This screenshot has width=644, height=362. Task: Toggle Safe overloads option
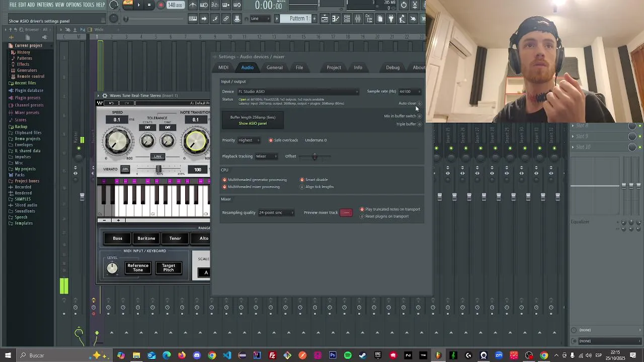pyautogui.click(x=271, y=140)
